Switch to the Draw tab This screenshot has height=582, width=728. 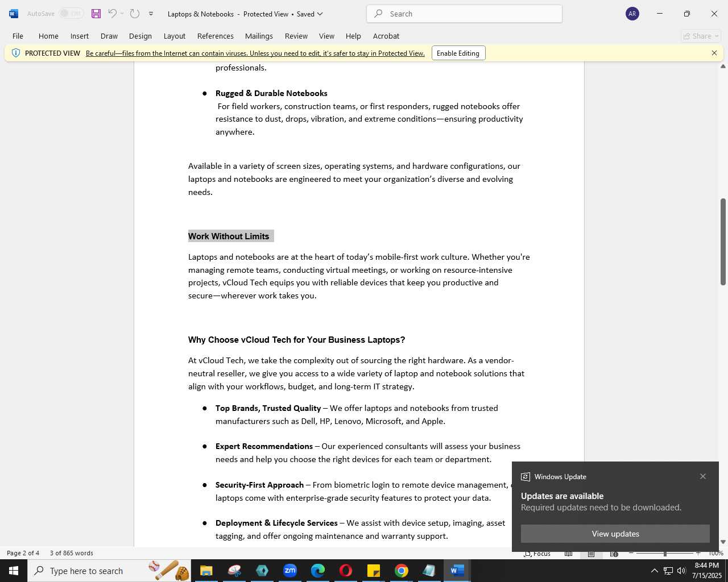pyautogui.click(x=109, y=36)
